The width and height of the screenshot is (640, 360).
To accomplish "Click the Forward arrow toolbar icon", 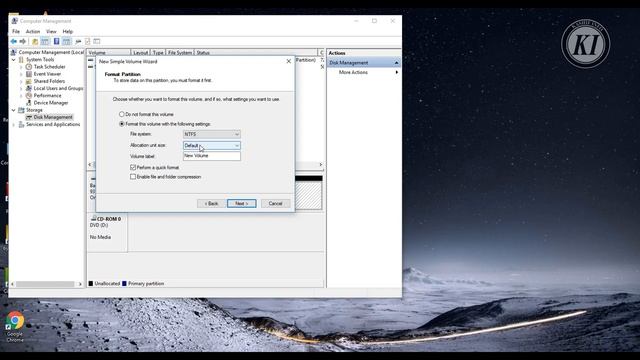I will (23, 41).
